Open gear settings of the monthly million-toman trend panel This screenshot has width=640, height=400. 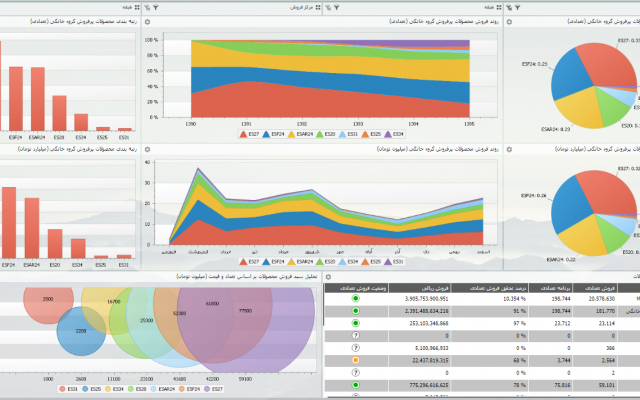[147, 149]
